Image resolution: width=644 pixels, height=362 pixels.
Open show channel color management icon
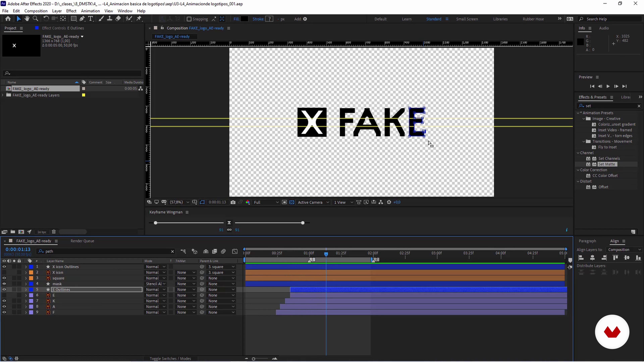[248, 202]
